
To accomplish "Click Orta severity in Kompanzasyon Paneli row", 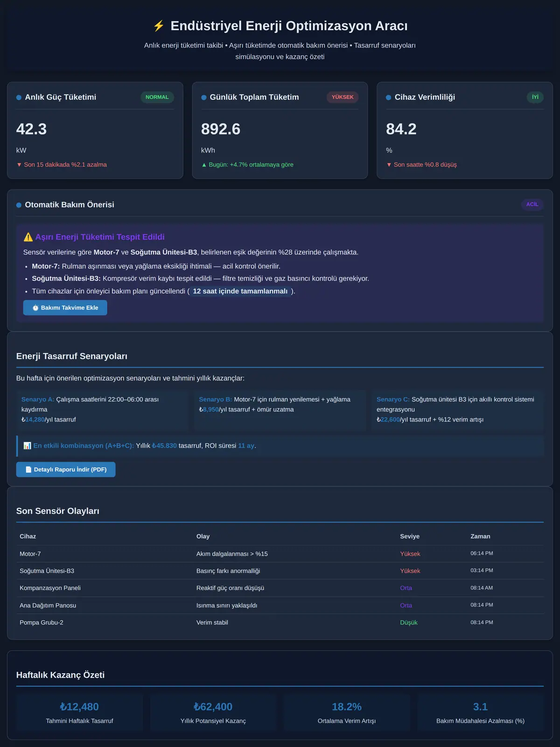I will tap(406, 588).
